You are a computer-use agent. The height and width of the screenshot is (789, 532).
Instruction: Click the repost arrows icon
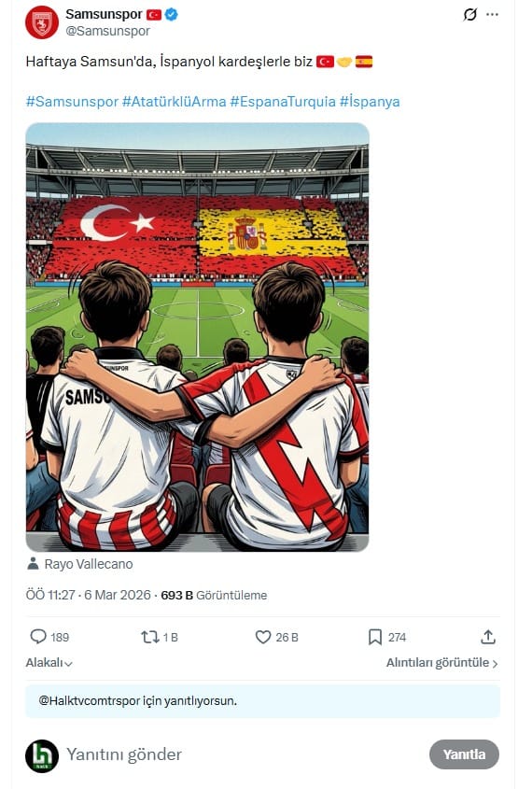[x=150, y=637]
